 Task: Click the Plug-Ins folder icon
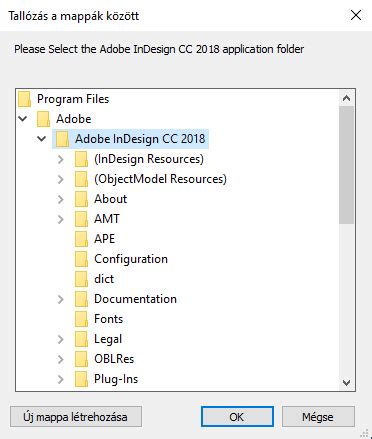[81, 379]
